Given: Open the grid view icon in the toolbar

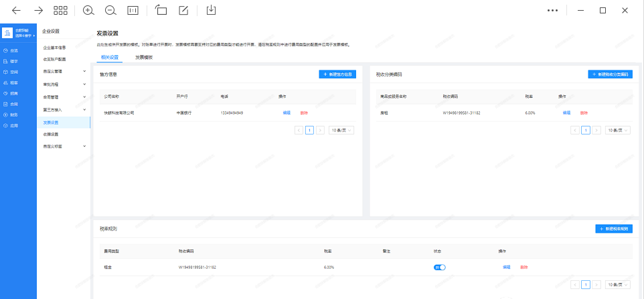Looking at the screenshot, I should coord(61,10).
